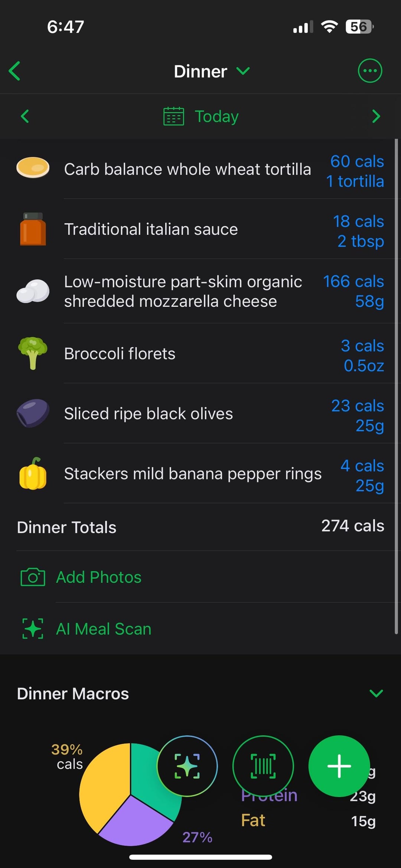The image size is (401, 868).
Task: Open the more options ellipsis menu
Action: pos(369,71)
